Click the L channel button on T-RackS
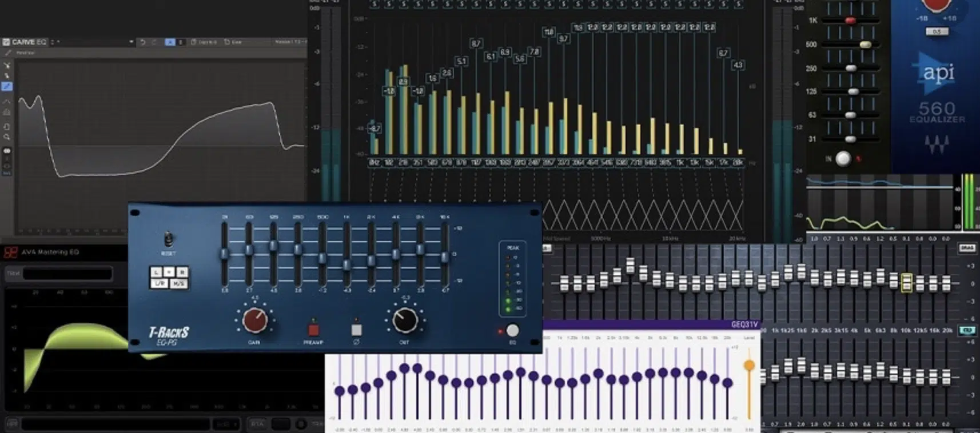This screenshot has width=980, height=433. point(156,272)
